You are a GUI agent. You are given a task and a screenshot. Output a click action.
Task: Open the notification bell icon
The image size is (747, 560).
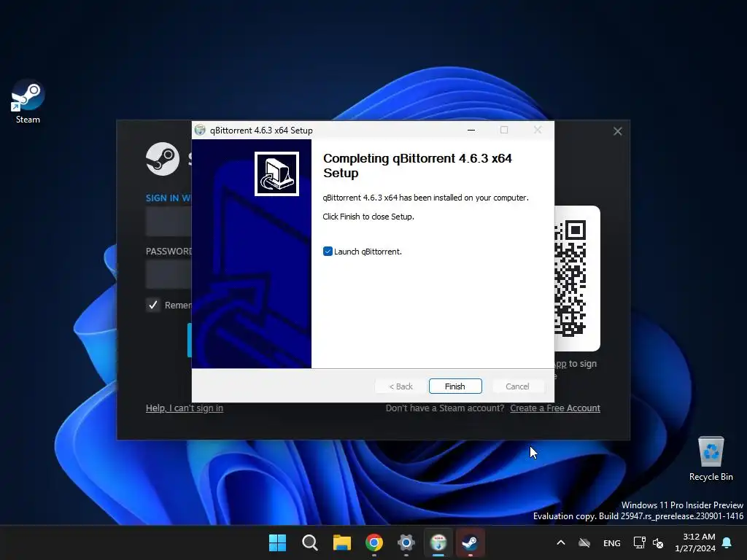[x=727, y=542]
